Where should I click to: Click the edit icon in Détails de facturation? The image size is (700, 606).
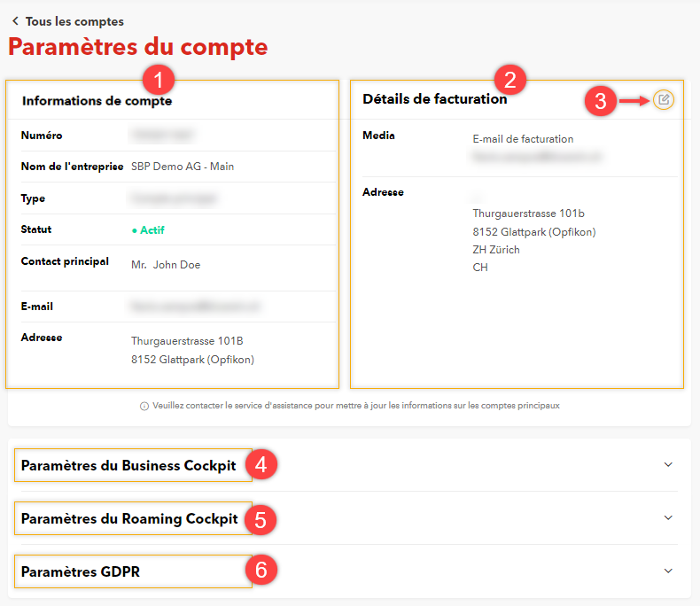[x=664, y=99]
